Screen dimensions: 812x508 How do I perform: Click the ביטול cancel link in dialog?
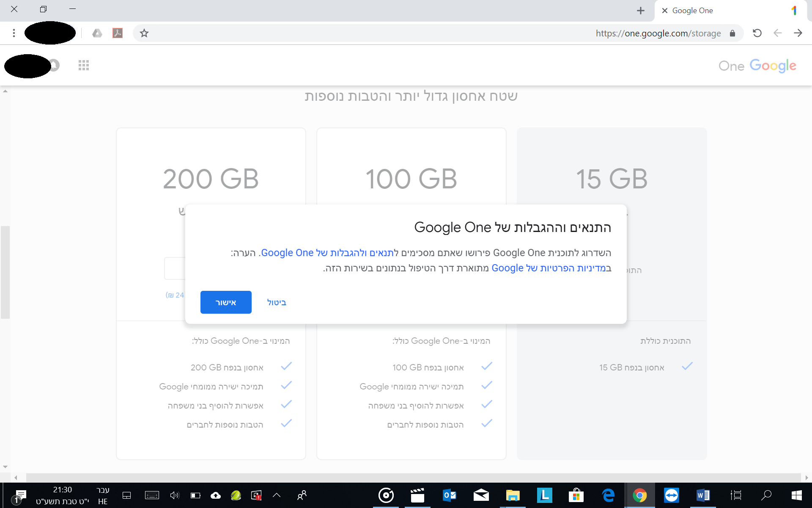pyautogui.click(x=277, y=302)
